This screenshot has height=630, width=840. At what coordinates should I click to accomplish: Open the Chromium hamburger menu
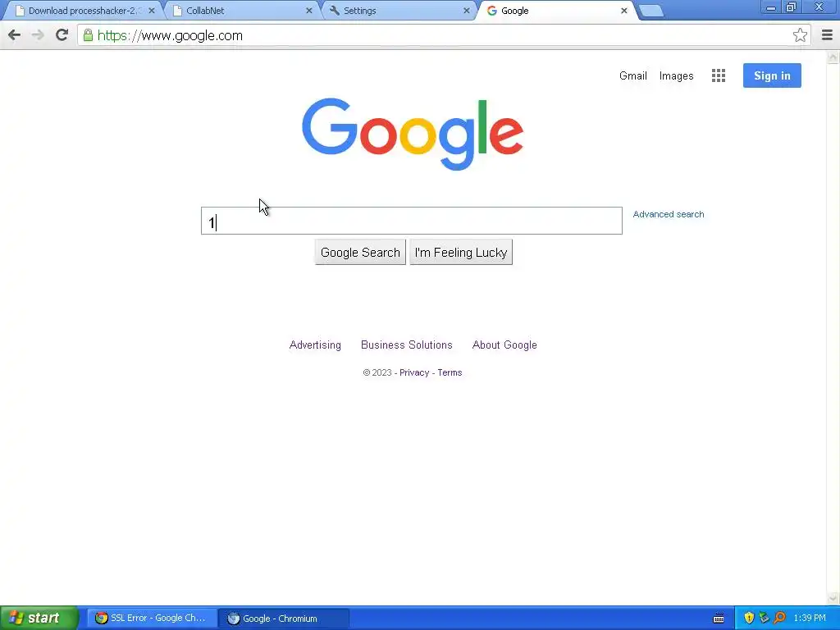(x=827, y=35)
